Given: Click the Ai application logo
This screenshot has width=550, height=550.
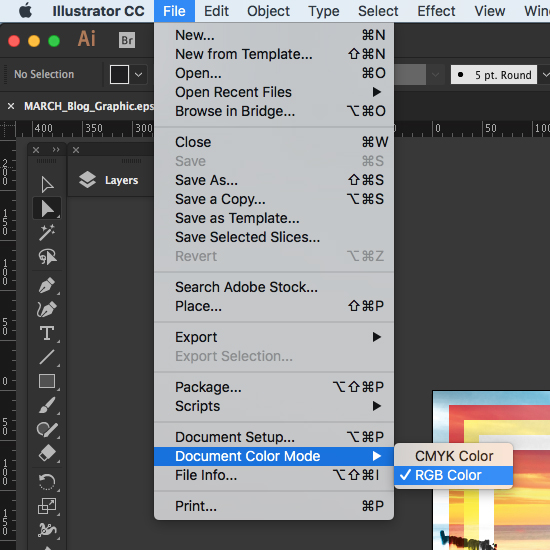Looking at the screenshot, I should 86,39.
